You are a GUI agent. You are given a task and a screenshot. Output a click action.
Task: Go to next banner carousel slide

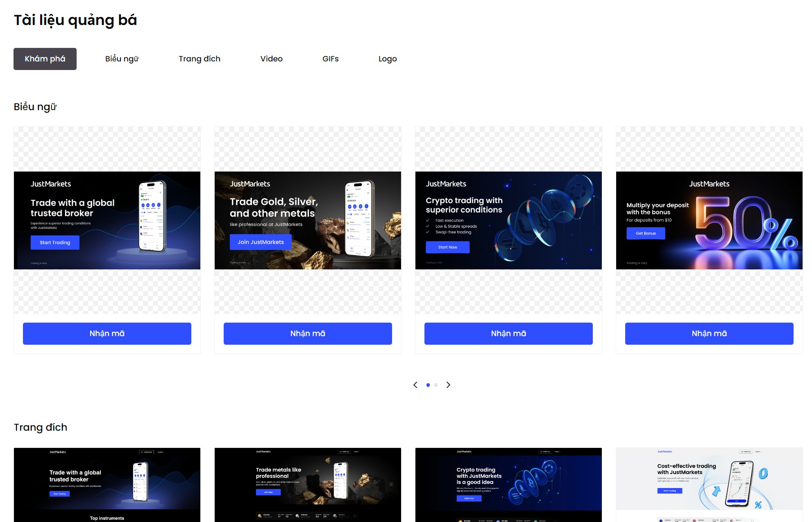tap(448, 385)
